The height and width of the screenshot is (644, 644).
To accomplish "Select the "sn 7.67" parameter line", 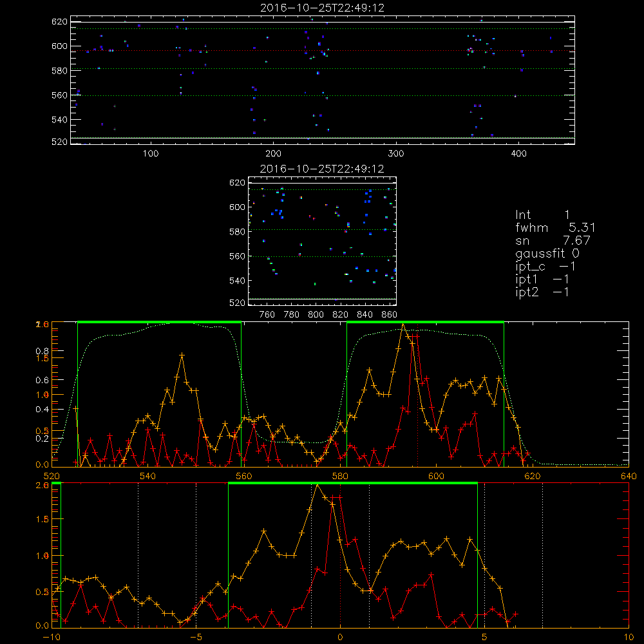I will coord(553,240).
